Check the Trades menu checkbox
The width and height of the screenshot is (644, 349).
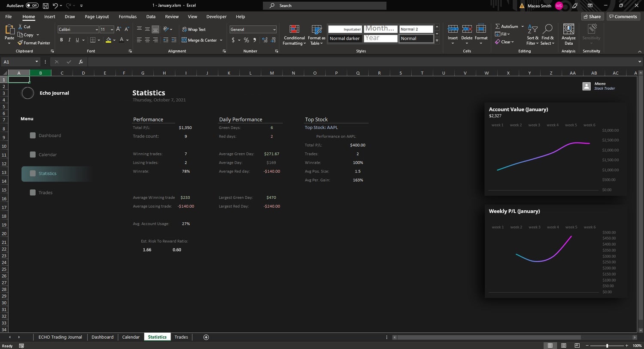(x=33, y=193)
